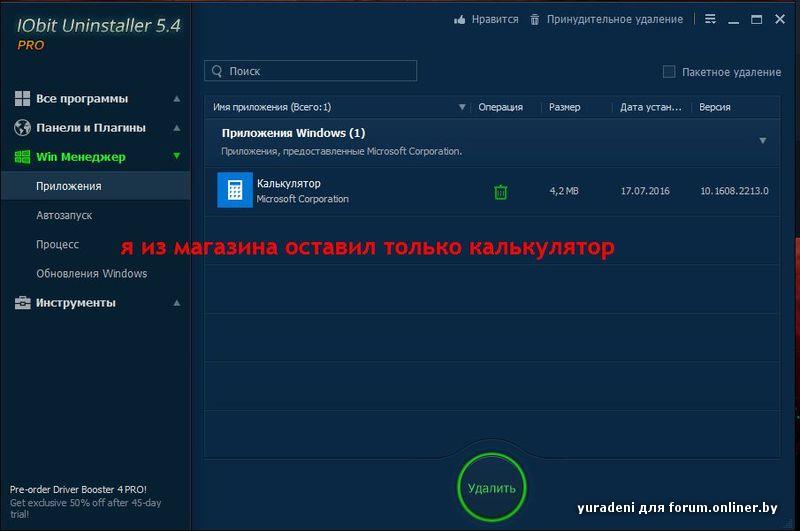This screenshot has height=531, width=800.
Task: Click the version value 10.1608.2213.0
Action: [x=734, y=191]
